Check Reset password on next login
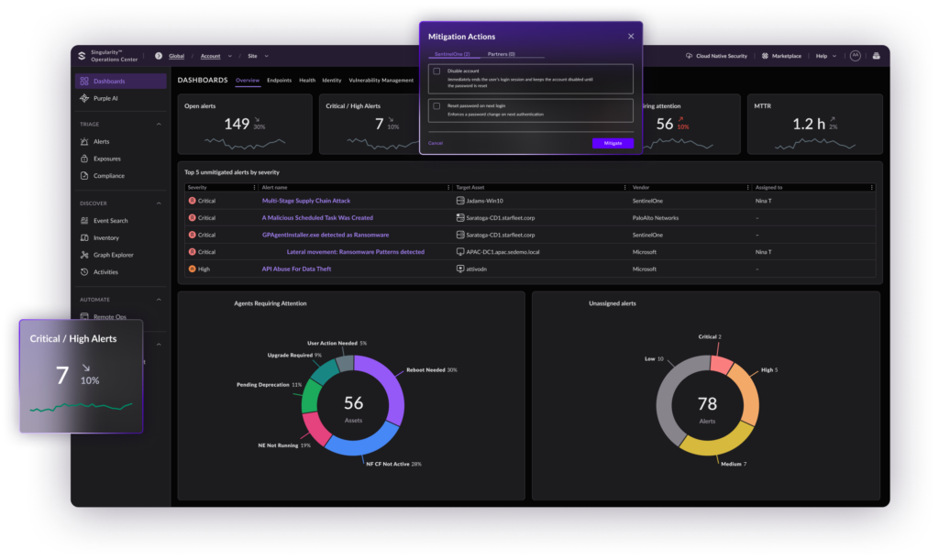The image size is (939, 560). point(436,106)
